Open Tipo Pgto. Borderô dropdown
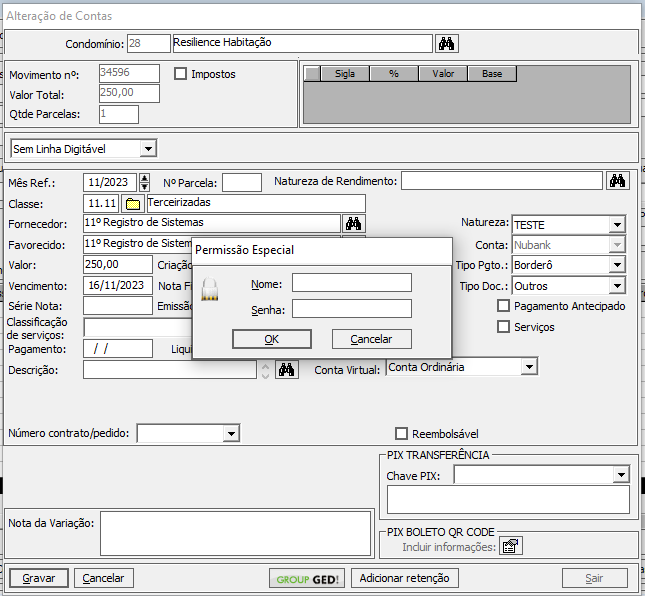The height and width of the screenshot is (596, 645). pos(617,265)
